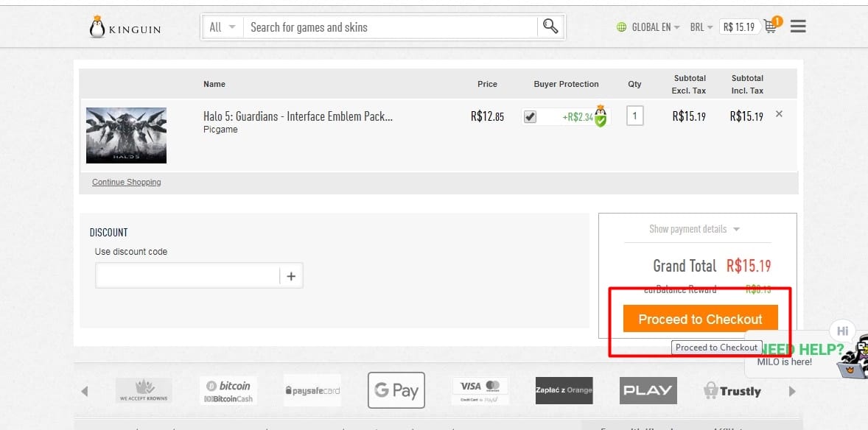Screen dimensions: 868x430
Task: Open the shopping cart icon
Action: click(x=771, y=26)
